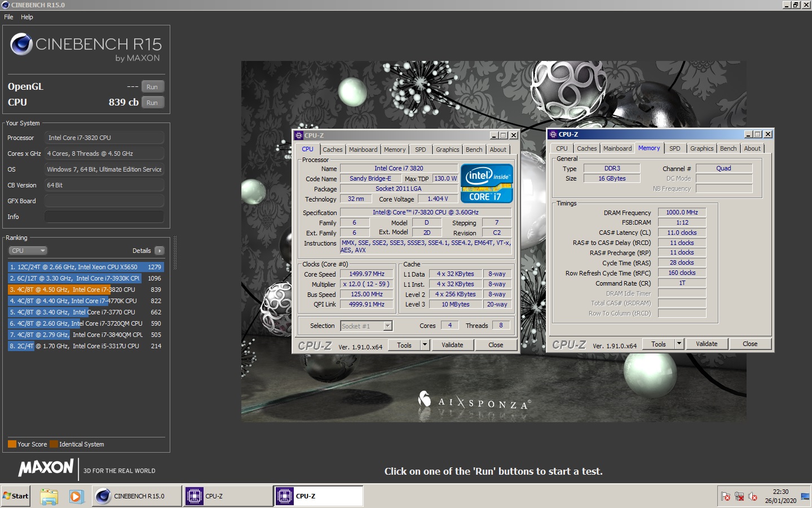Expand Tools dropdown arrow in right CPU-Z
The width and height of the screenshot is (812, 508).
(679, 344)
